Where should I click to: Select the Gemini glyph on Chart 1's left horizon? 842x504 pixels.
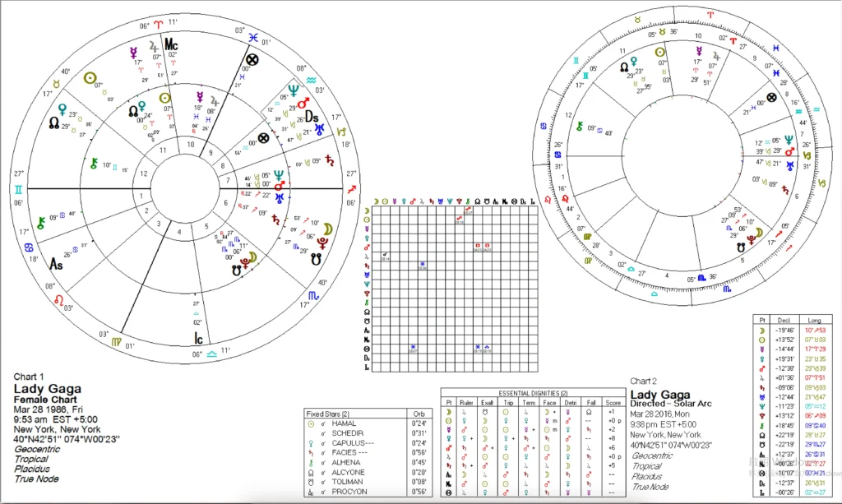(x=18, y=188)
